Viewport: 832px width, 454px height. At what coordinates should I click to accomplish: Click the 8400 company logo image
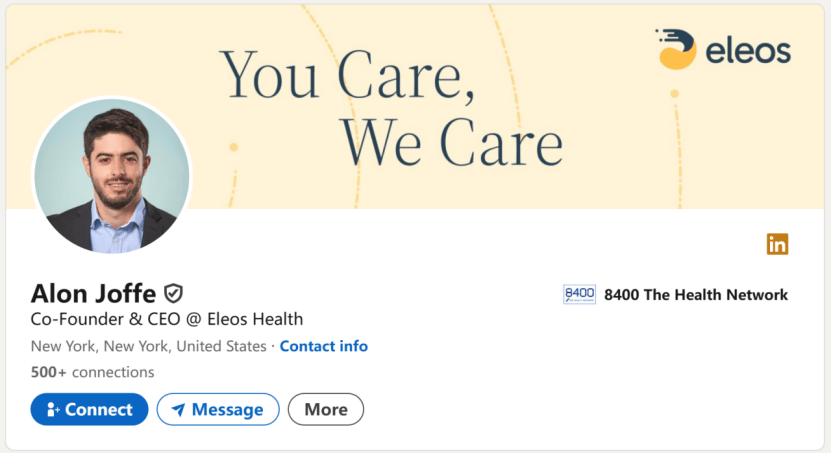(579, 295)
